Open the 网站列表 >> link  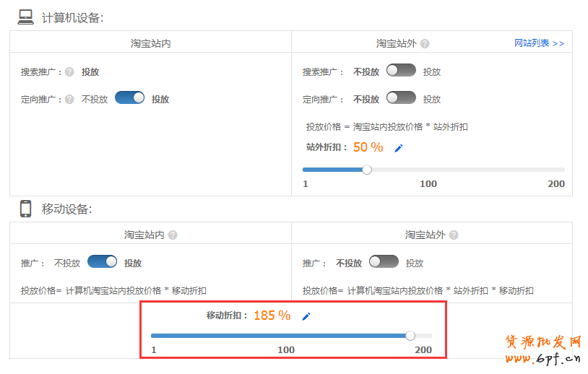click(539, 43)
